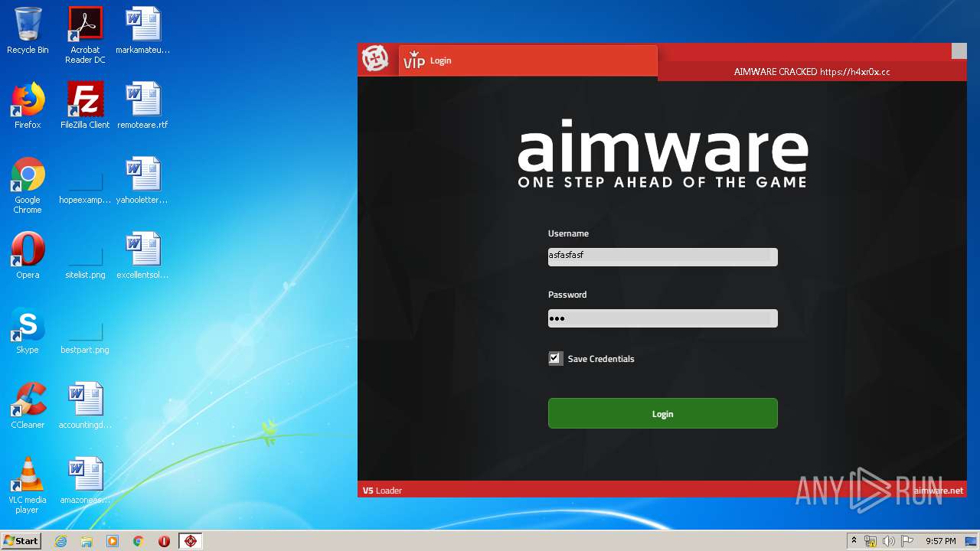The image size is (980, 551).
Task: Uncheck the Save Credentials checkbox
Action: [x=556, y=358]
